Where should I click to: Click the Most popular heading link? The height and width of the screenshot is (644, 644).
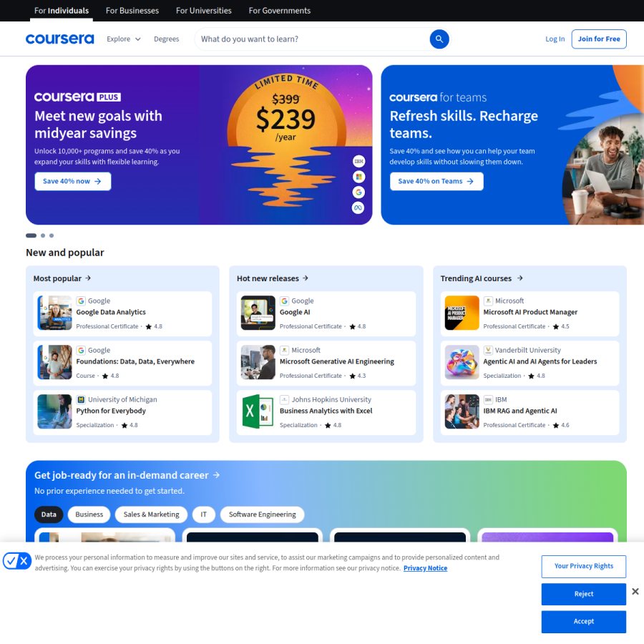tap(57, 278)
